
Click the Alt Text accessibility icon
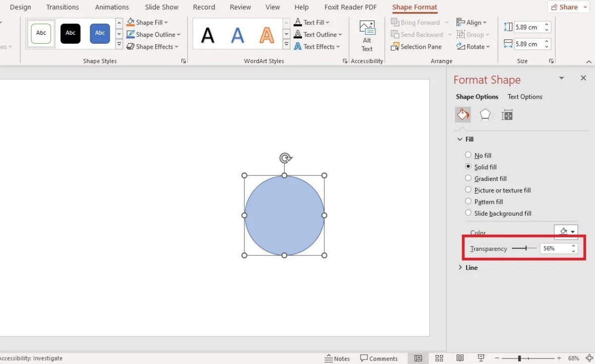(366, 35)
